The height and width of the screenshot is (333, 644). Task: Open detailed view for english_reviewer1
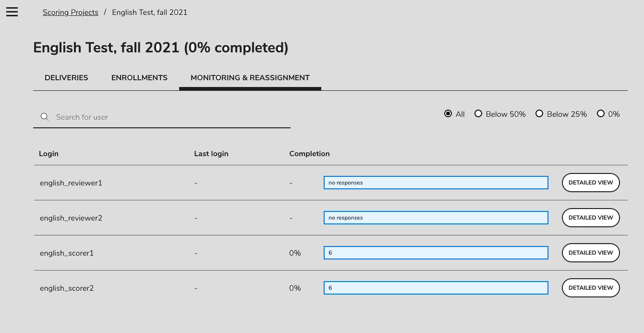point(591,183)
